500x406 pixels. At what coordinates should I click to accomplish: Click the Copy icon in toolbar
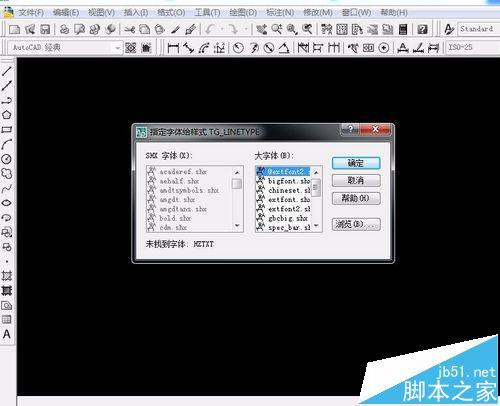click(144, 30)
